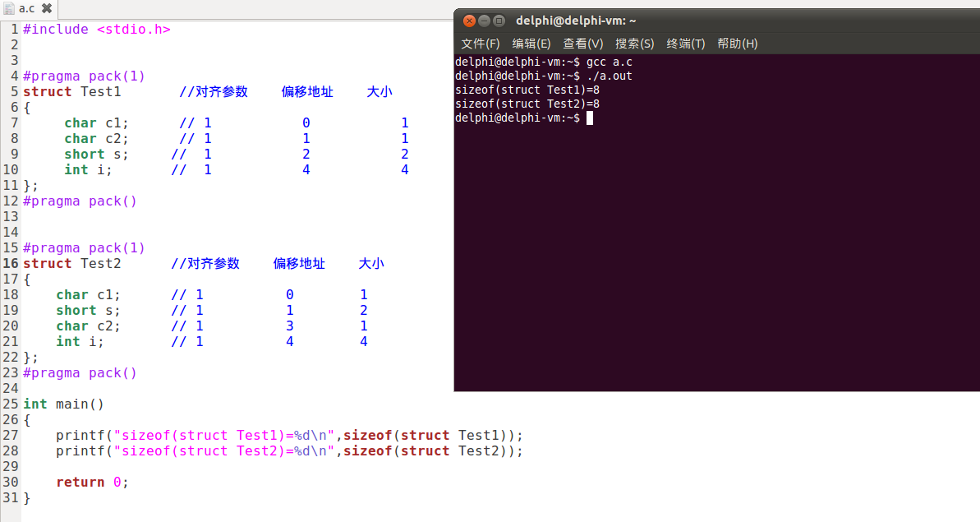Click the '//对齐参数' comment on line 16
The image size is (980, 522).
(205, 264)
